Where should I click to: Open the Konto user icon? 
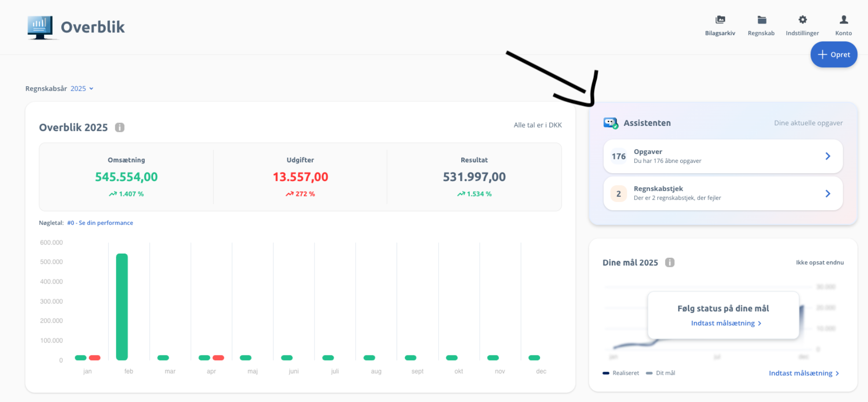844,20
